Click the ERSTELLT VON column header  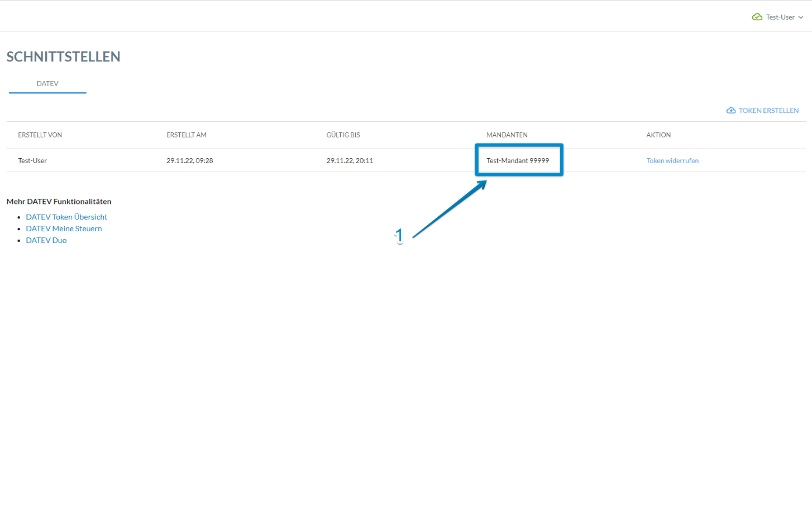pos(40,135)
